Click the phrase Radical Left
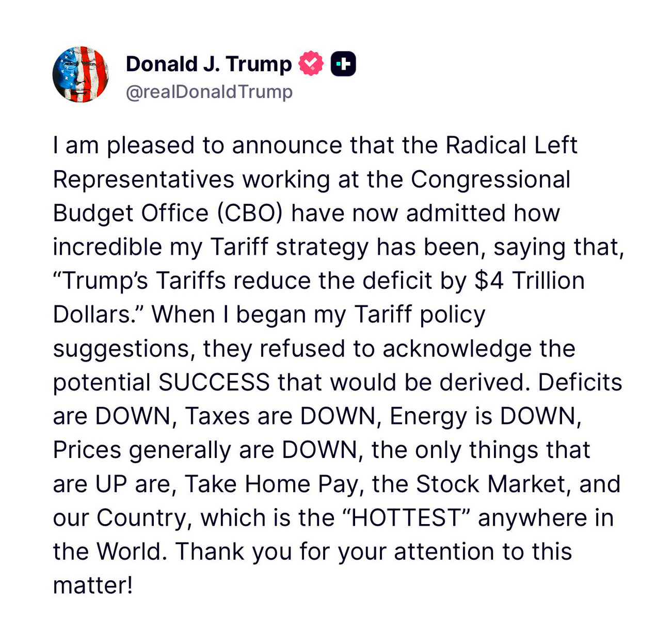This screenshot has height=636, width=672. pyautogui.click(x=511, y=146)
